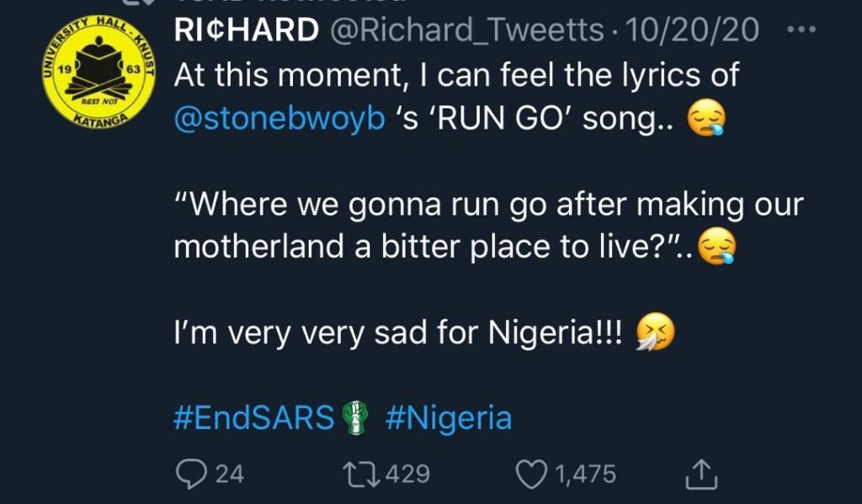Open the @stonebwoyb mention link
862x504 pixels.
[279, 118]
